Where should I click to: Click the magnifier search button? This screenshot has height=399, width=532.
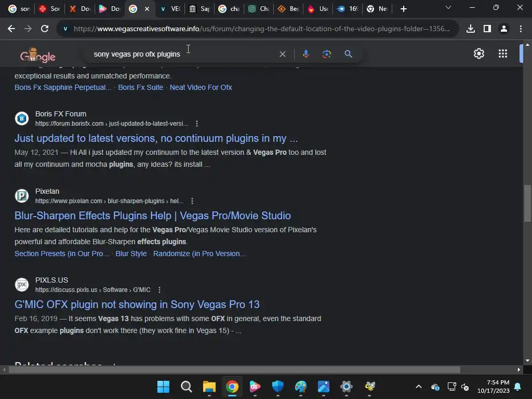(x=348, y=54)
